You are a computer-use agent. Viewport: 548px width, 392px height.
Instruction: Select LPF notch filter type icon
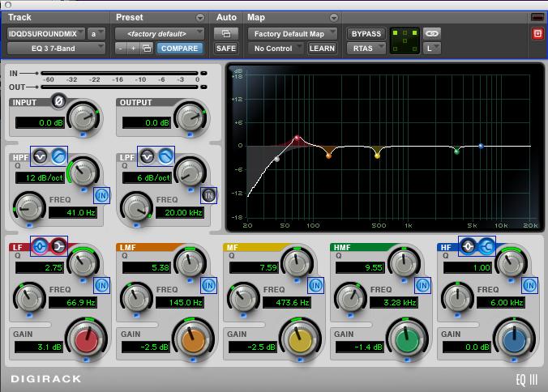point(148,156)
